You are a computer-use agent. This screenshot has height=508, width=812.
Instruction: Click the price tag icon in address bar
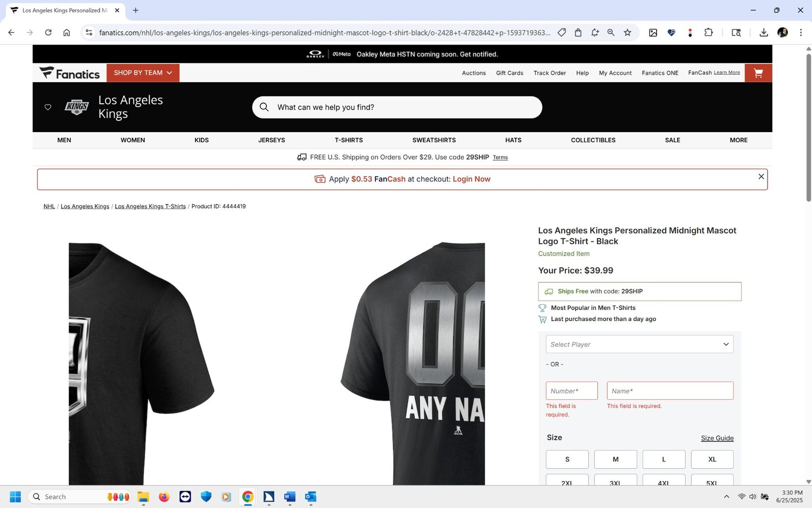point(562,33)
